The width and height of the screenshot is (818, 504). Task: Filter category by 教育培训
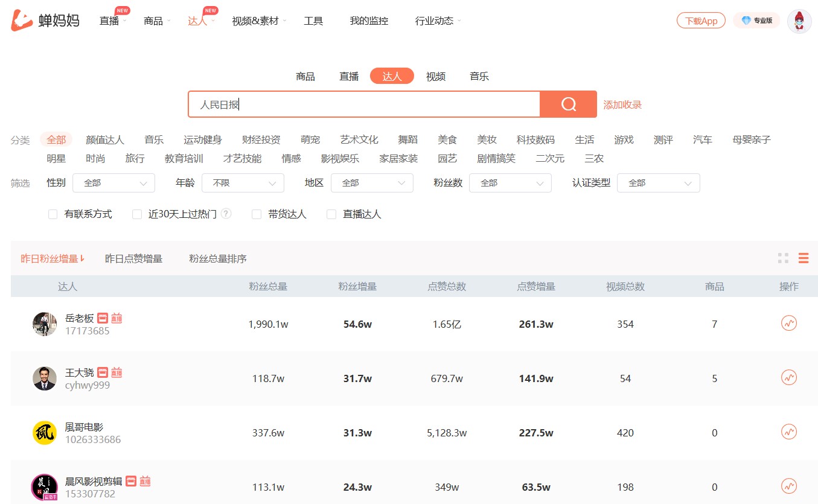184,159
